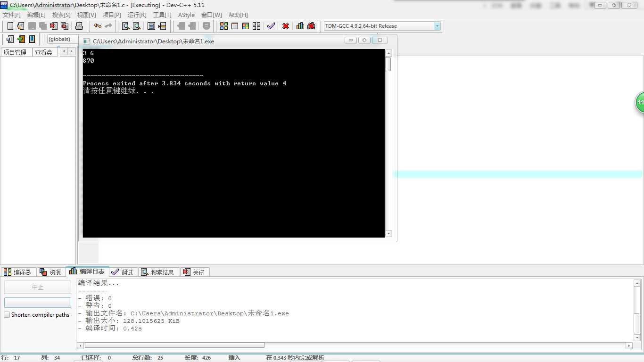The width and height of the screenshot is (644, 362).
Task: Select the 编译日志 bottom tab
Action: (88, 271)
